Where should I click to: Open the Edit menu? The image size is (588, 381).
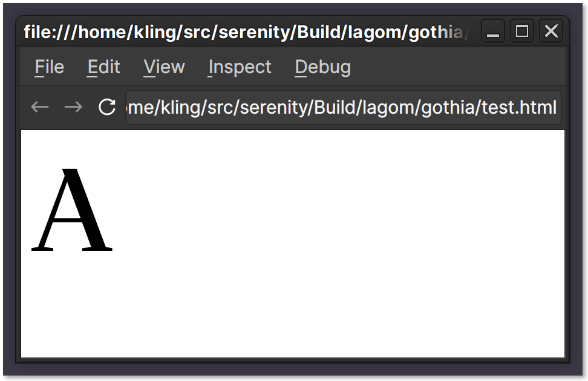click(103, 67)
